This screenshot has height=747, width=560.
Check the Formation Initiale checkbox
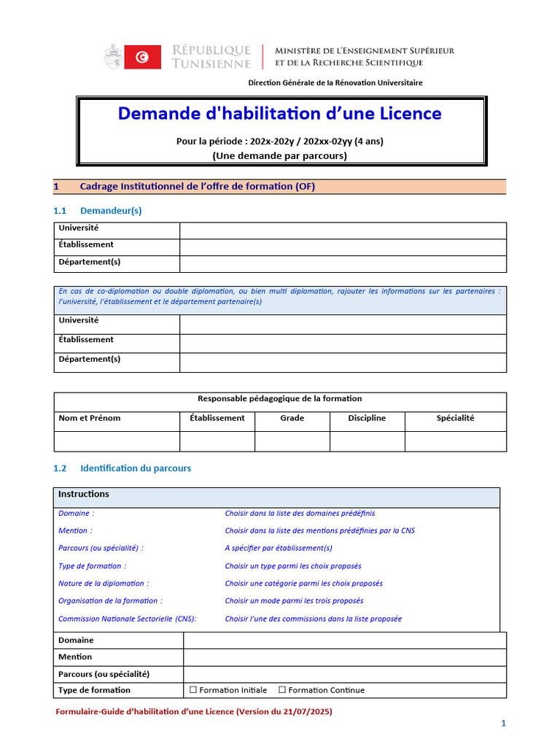click(x=192, y=689)
